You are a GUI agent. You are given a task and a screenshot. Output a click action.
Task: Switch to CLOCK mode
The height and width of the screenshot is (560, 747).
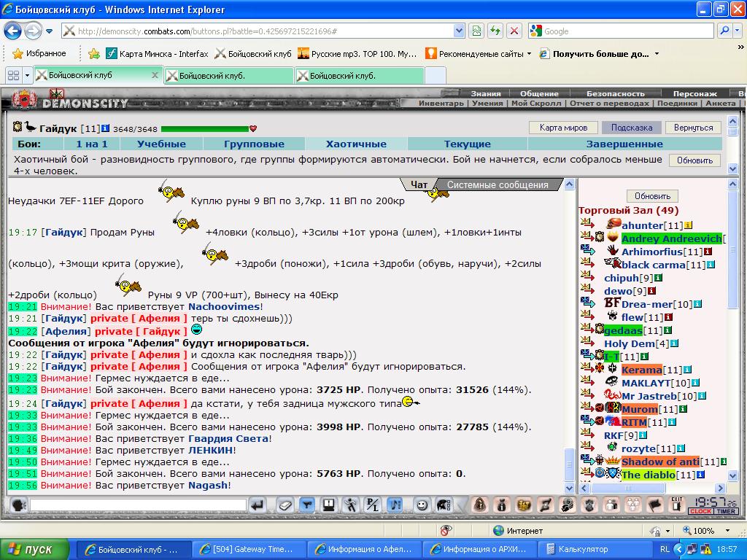click(700, 511)
